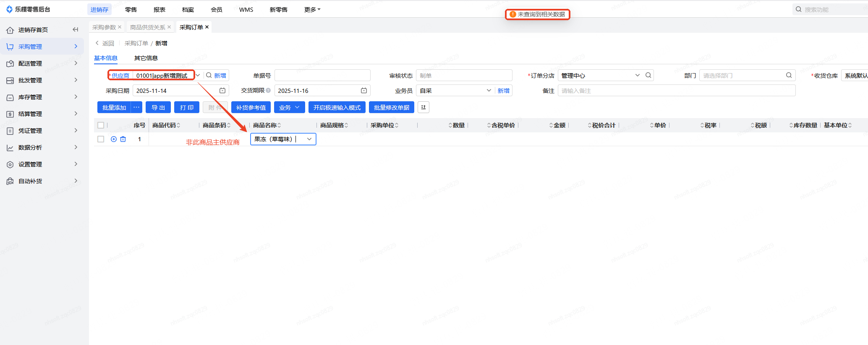Open the 更多 menu in the top bar
This screenshot has height=345, width=868.
point(312,9)
